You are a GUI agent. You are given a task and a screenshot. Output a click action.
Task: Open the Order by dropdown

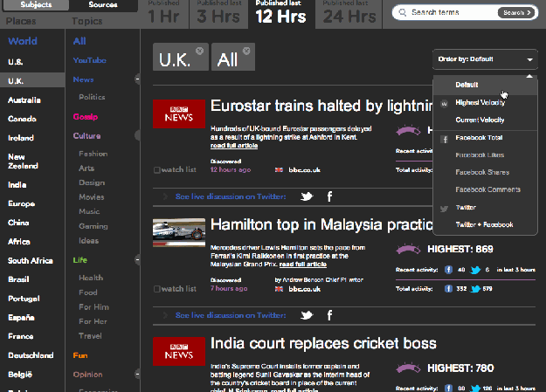(x=485, y=59)
